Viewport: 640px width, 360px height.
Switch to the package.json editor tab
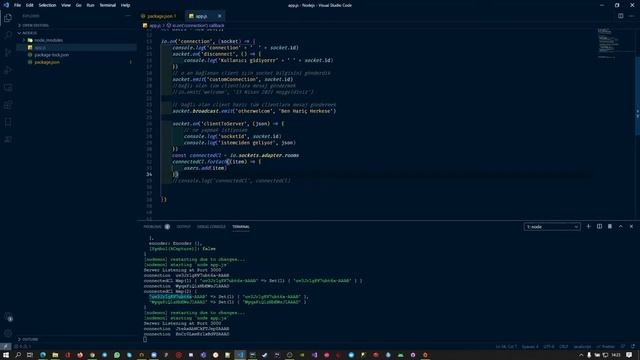[161, 16]
